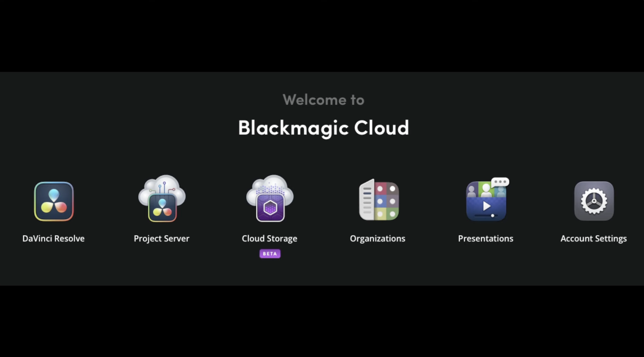Open the DaVinci Resolve app icon
Screen dimensions: 644x357
pos(54,201)
